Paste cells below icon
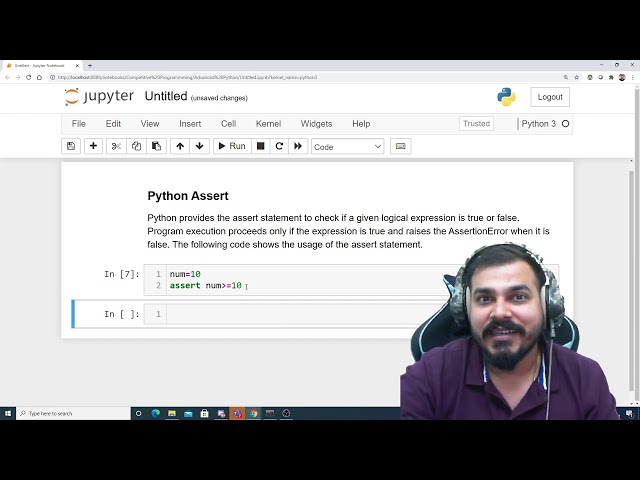Viewport: 640px width, 480px height. [x=156, y=146]
